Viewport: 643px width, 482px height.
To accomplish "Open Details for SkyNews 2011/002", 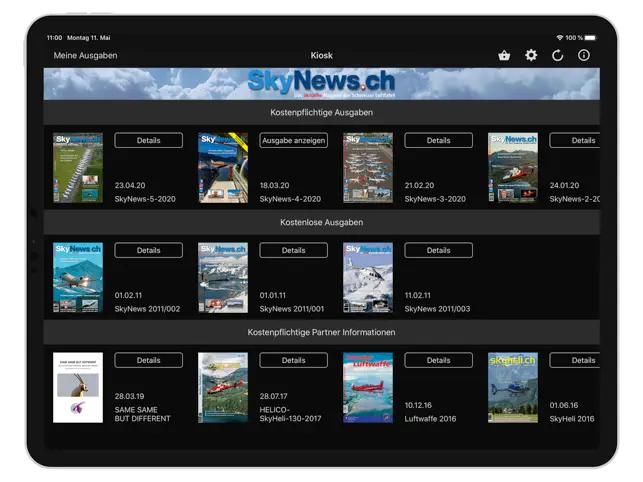I will pyautogui.click(x=148, y=250).
